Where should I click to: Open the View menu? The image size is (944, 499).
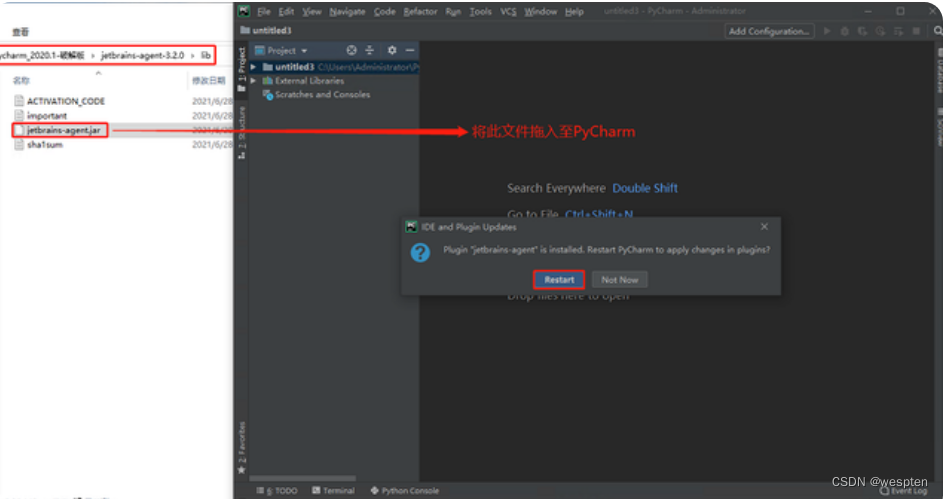[x=311, y=11]
